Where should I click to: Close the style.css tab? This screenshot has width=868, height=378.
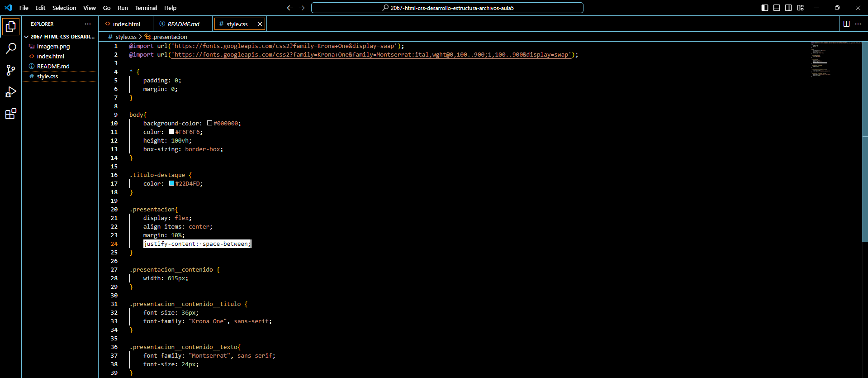(x=260, y=24)
